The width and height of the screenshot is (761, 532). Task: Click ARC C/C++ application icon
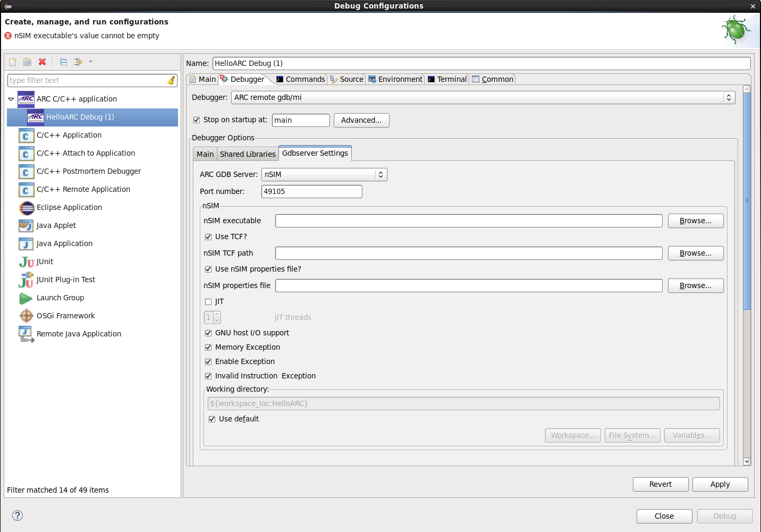tap(26, 99)
